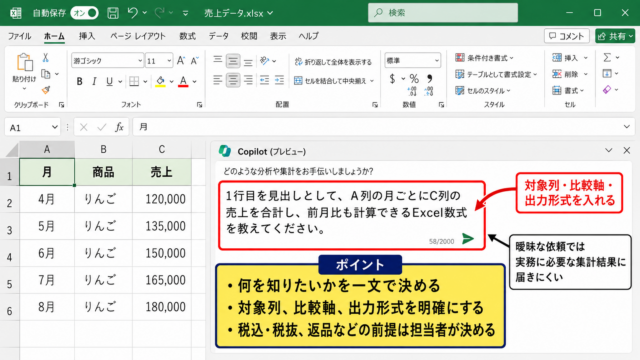This screenshot has width=640, height=360.
Task: Click the Undo arrow icon
Action: [133, 13]
